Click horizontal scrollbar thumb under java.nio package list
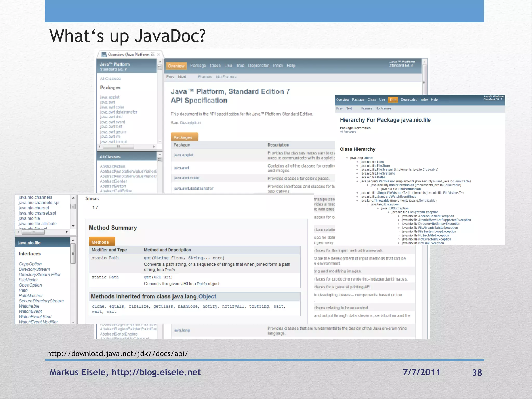Viewport: 532px width, 399px height. 33,232
